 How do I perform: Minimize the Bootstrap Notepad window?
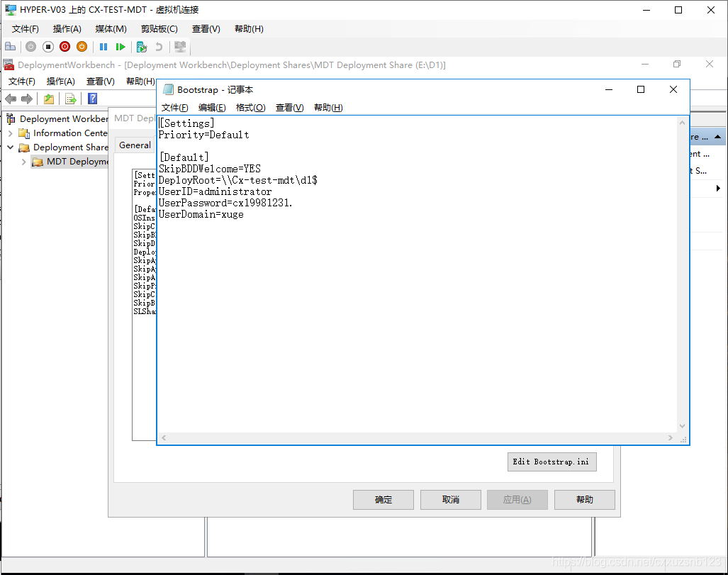[x=609, y=89]
